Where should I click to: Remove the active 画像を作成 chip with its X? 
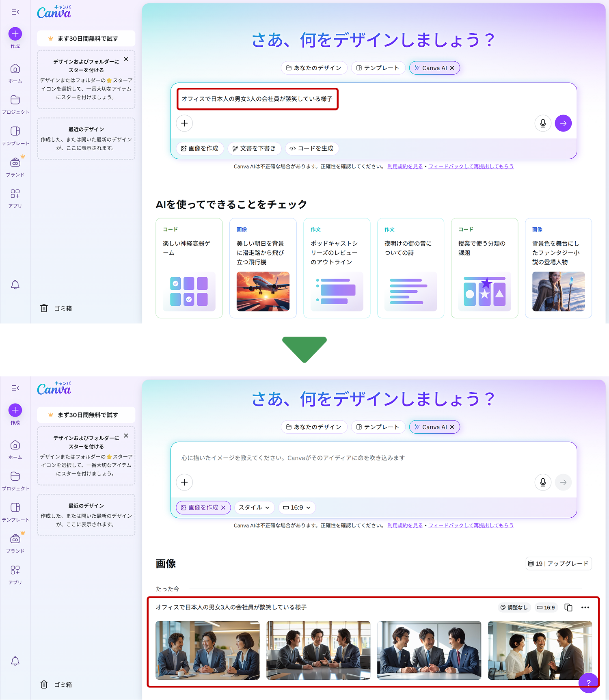(223, 508)
